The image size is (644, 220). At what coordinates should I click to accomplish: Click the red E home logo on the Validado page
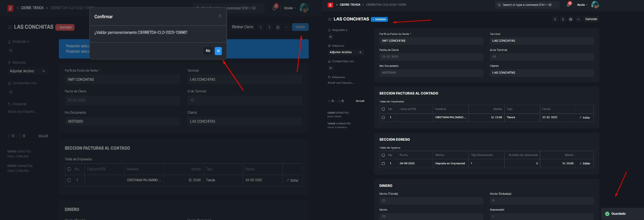[330, 5]
